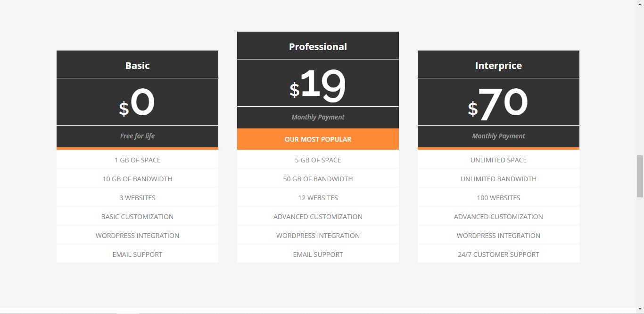
Task: Select the Professional plan heading
Action: (318, 47)
